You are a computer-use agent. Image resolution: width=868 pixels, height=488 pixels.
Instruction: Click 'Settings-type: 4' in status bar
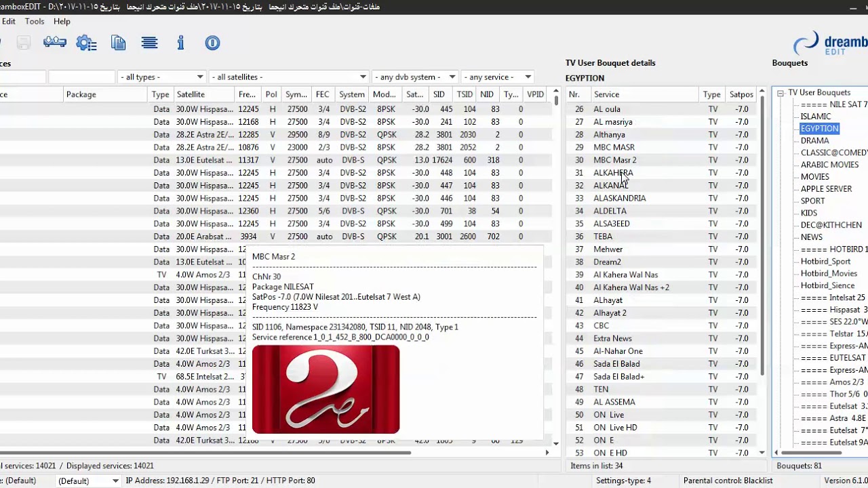[x=623, y=481]
